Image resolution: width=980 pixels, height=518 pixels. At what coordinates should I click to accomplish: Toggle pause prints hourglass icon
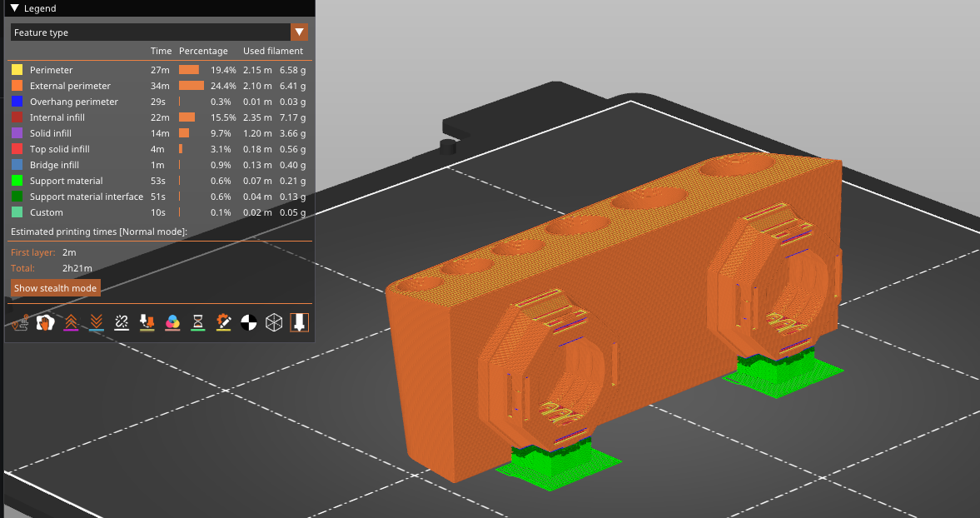197,322
